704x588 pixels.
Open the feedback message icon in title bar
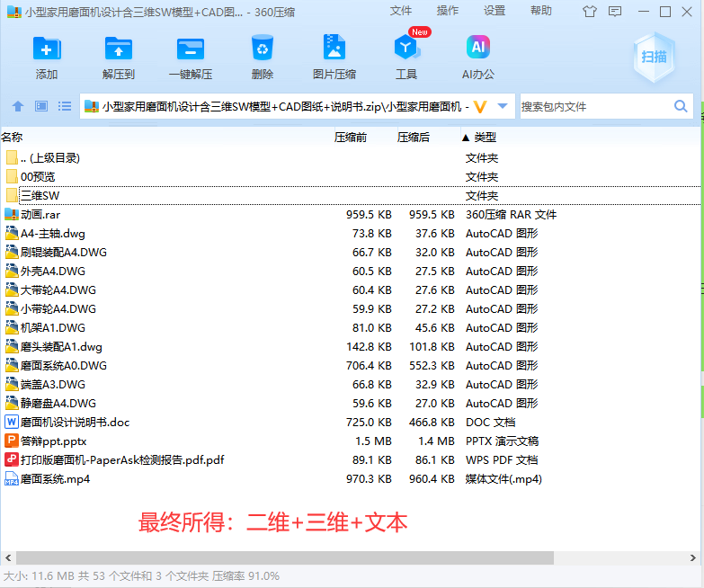(615, 11)
